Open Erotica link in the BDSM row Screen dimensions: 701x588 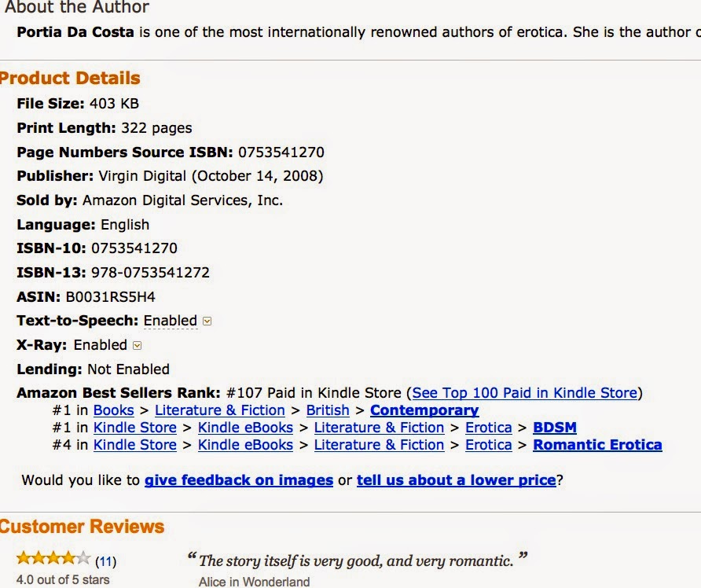pyautogui.click(x=488, y=428)
